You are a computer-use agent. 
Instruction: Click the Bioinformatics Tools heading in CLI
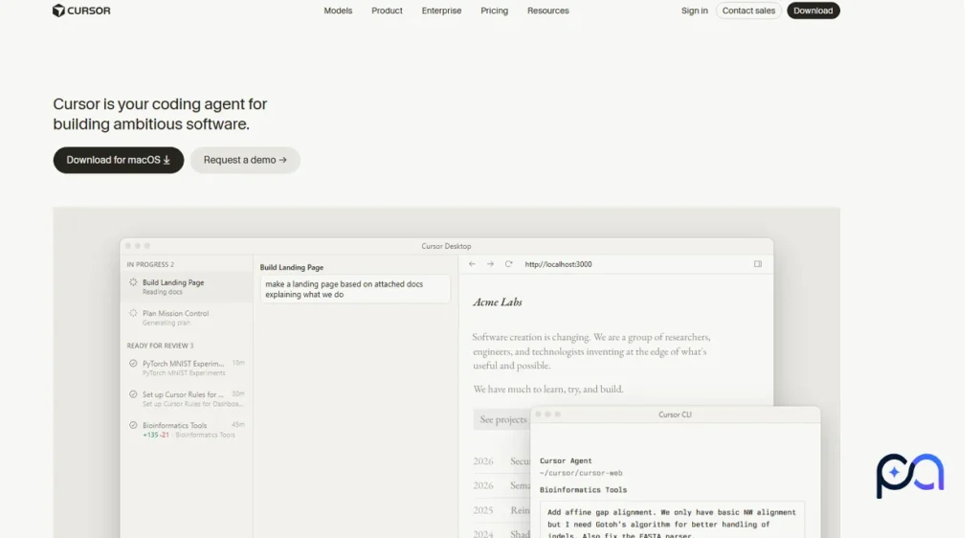click(583, 490)
